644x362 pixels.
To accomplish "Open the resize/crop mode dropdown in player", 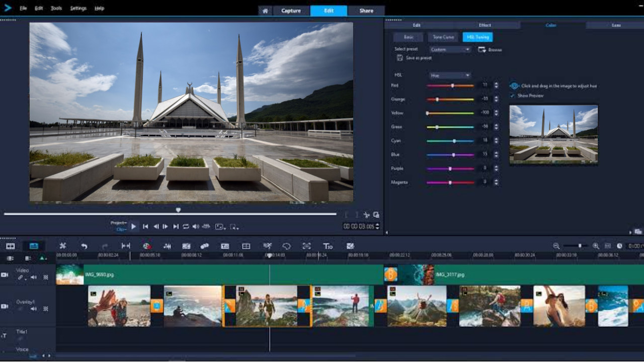I will click(234, 227).
